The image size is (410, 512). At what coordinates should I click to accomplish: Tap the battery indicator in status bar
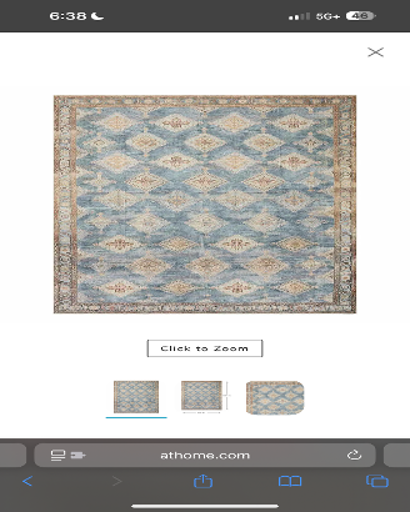click(x=361, y=16)
